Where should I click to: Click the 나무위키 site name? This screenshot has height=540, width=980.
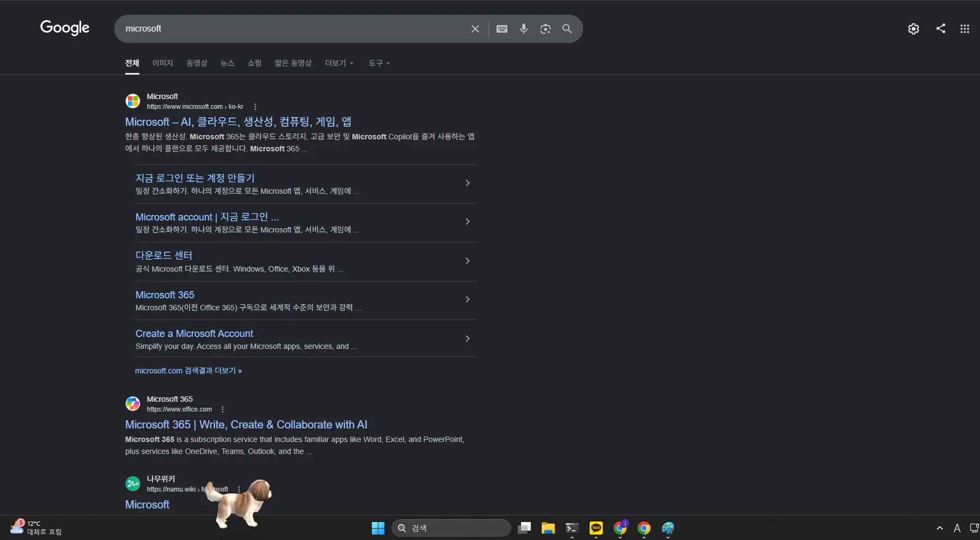pos(161,479)
